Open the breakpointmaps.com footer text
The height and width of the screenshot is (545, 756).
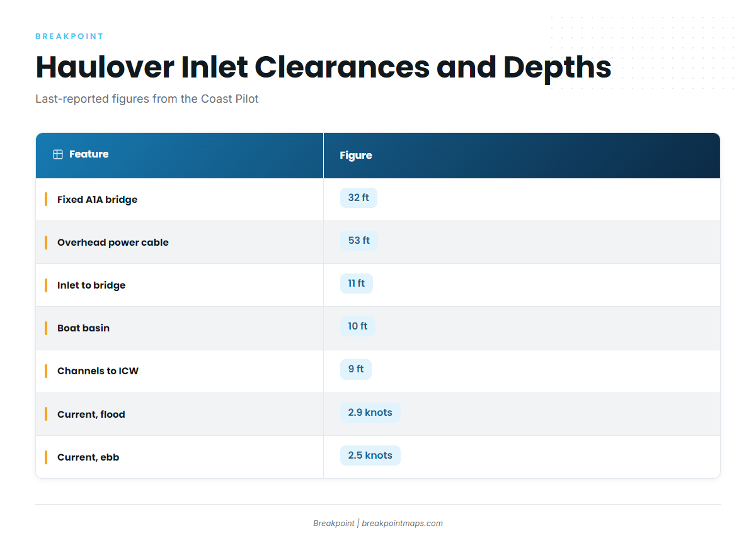pos(402,524)
